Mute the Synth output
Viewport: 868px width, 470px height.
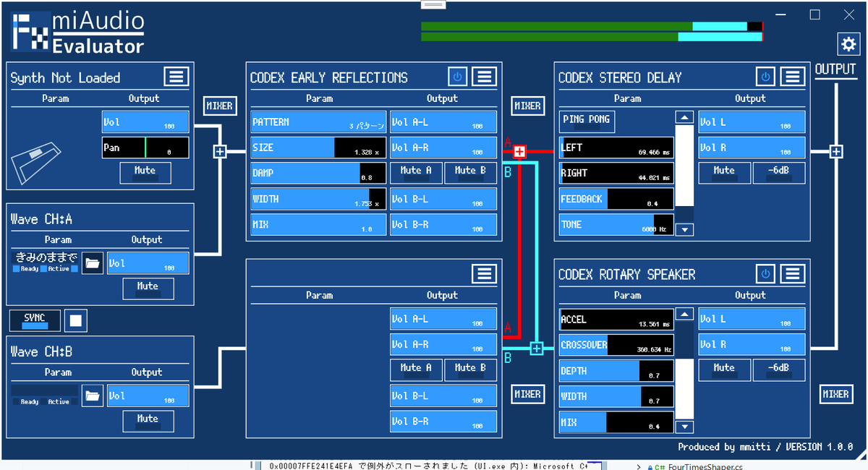point(145,173)
